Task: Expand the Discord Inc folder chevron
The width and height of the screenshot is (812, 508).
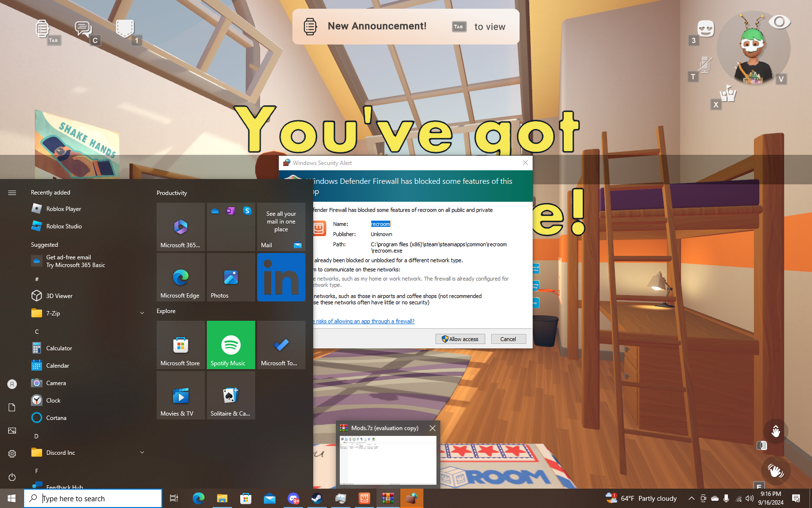Action: [142, 453]
